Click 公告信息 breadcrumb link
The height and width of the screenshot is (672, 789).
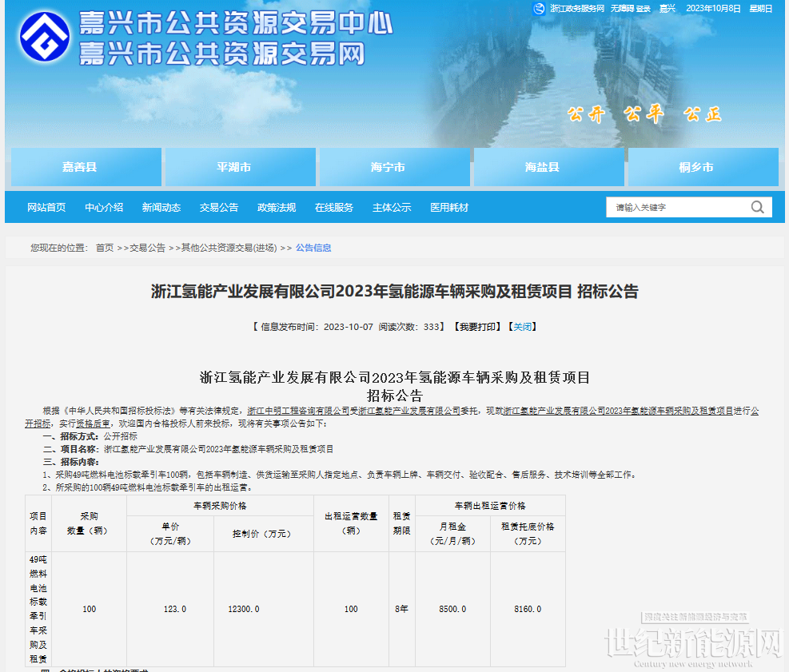[313, 248]
